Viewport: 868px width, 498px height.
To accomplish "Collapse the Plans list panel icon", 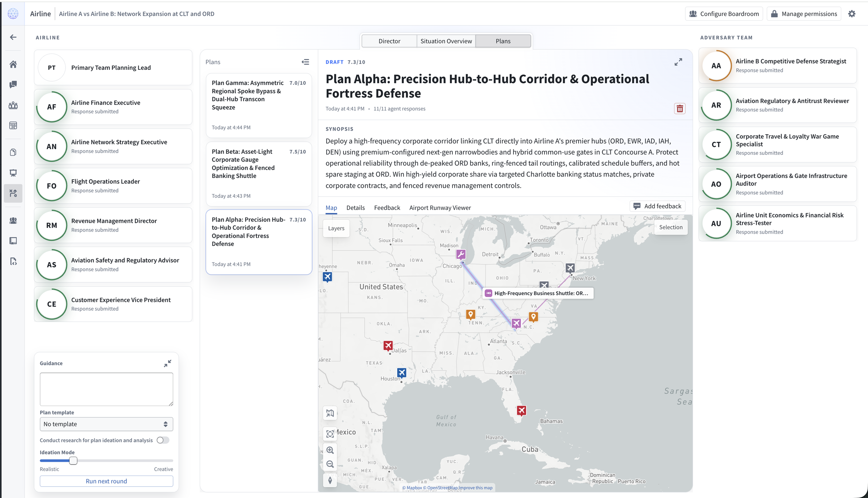I will pyautogui.click(x=305, y=62).
